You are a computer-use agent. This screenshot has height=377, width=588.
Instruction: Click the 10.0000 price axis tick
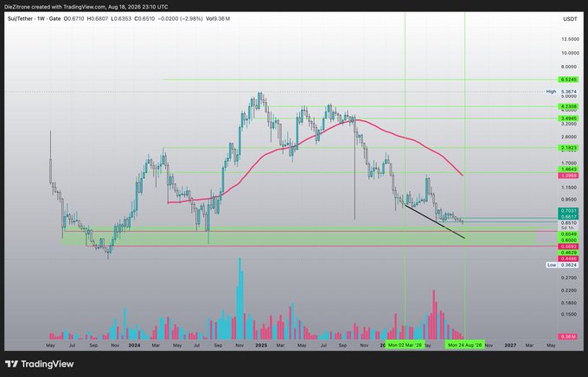570,53
